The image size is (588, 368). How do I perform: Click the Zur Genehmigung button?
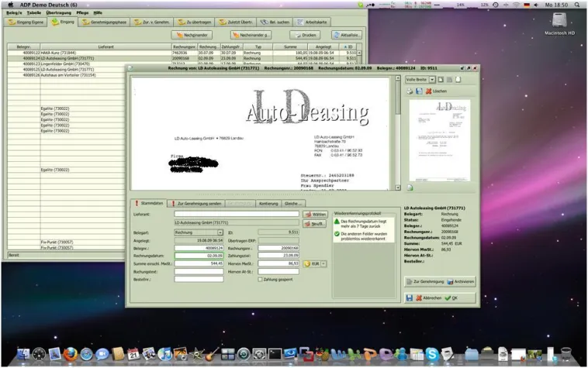click(425, 281)
